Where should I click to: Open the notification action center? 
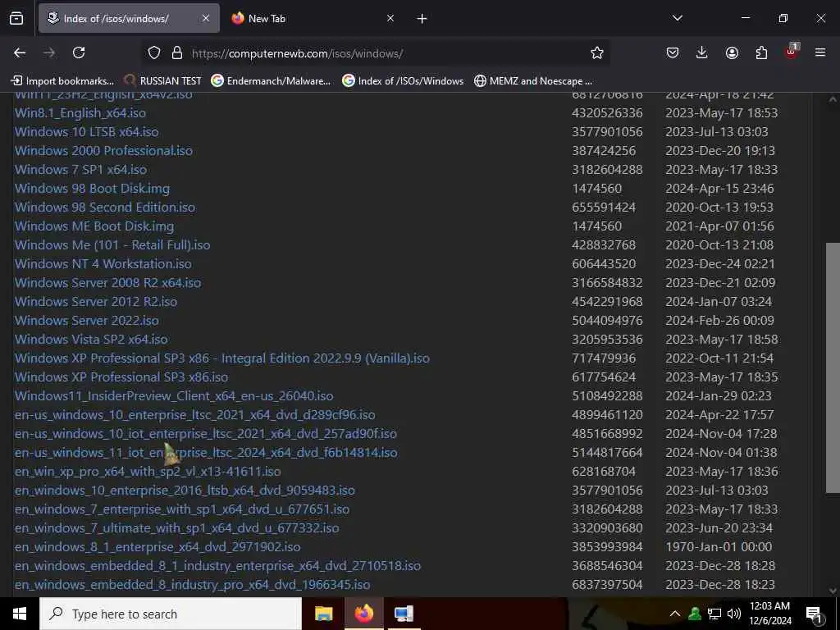coord(814,614)
